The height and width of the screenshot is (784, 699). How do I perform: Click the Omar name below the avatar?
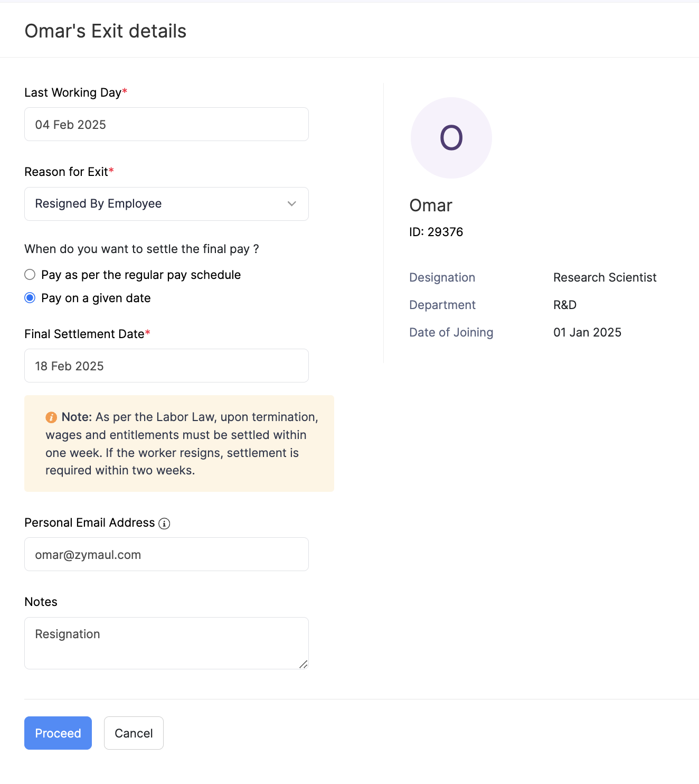pyautogui.click(x=431, y=206)
